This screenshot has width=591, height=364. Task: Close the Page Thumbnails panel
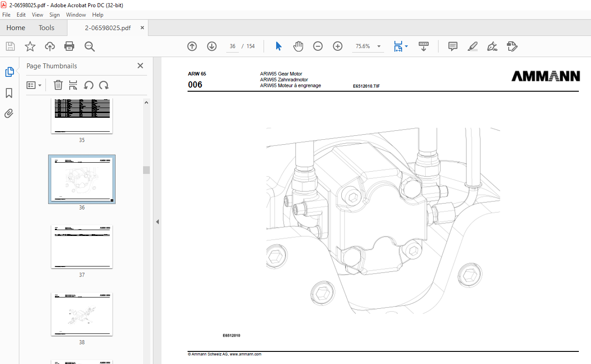140,66
